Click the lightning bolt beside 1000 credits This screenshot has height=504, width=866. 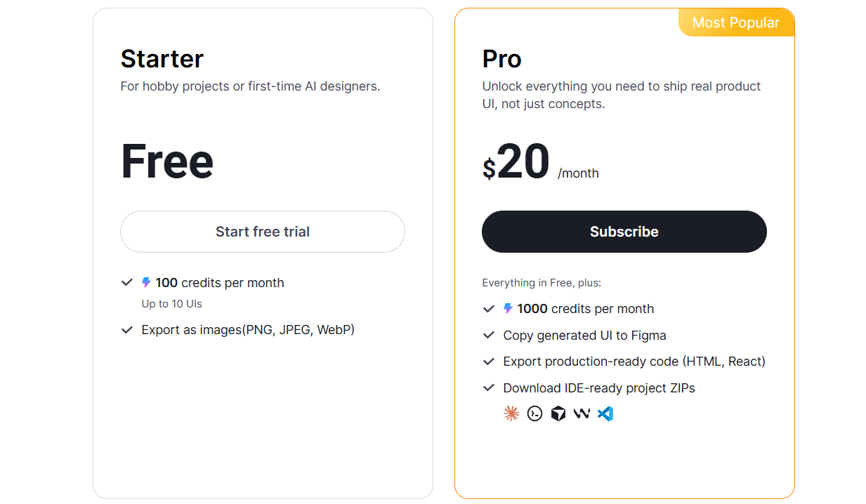[507, 308]
